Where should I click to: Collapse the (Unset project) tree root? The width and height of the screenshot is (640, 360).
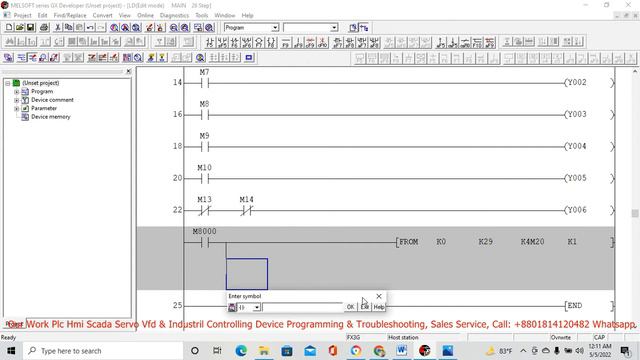(8, 83)
